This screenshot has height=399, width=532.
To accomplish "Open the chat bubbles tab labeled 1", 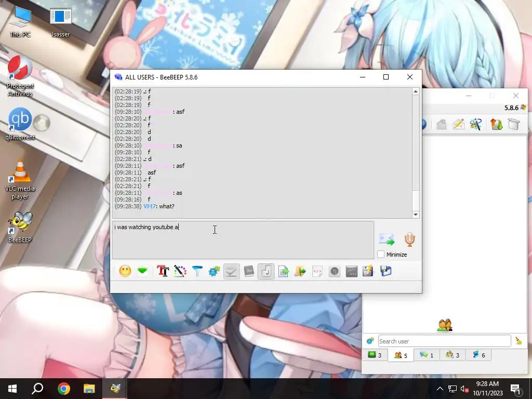I will (427, 355).
